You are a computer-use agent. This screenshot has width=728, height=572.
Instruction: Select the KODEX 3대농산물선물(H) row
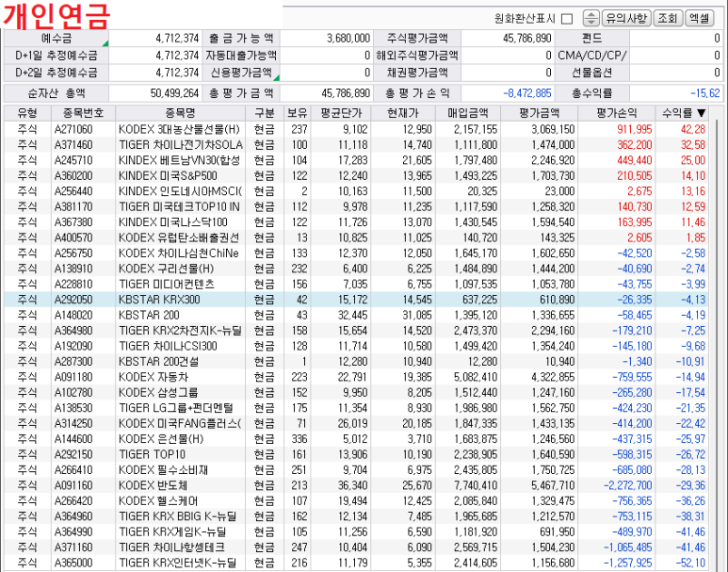click(x=358, y=129)
